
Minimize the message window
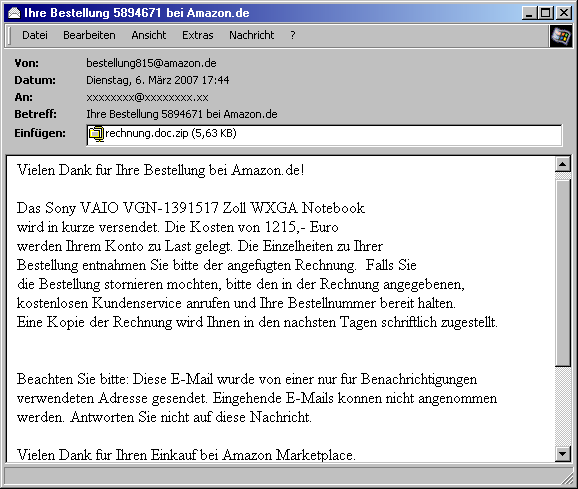(530, 13)
